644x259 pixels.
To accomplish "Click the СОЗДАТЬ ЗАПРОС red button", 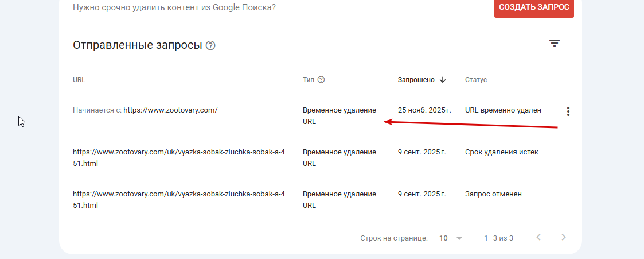I will pyautogui.click(x=534, y=7).
